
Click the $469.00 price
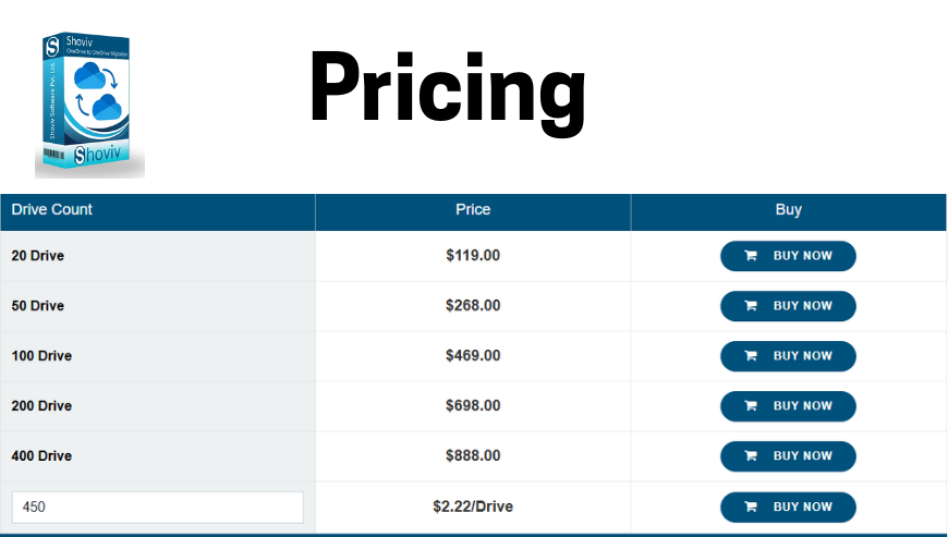[x=473, y=356]
